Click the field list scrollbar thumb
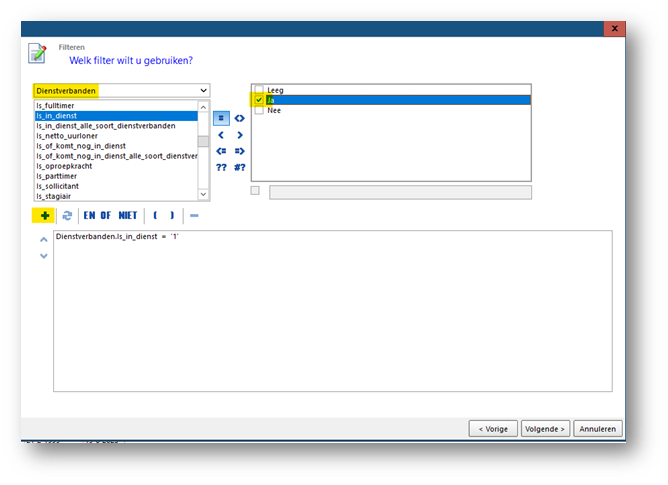The image size is (668, 485). coord(204,141)
